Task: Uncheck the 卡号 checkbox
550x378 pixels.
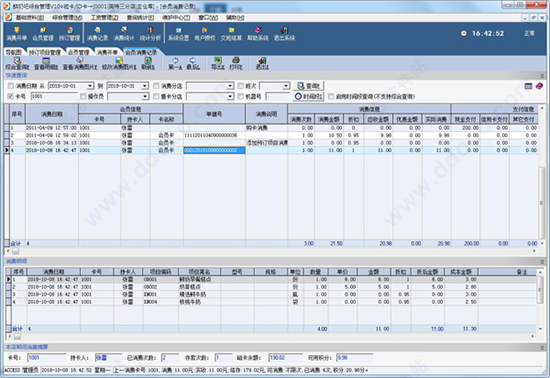Action: point(11,96)
